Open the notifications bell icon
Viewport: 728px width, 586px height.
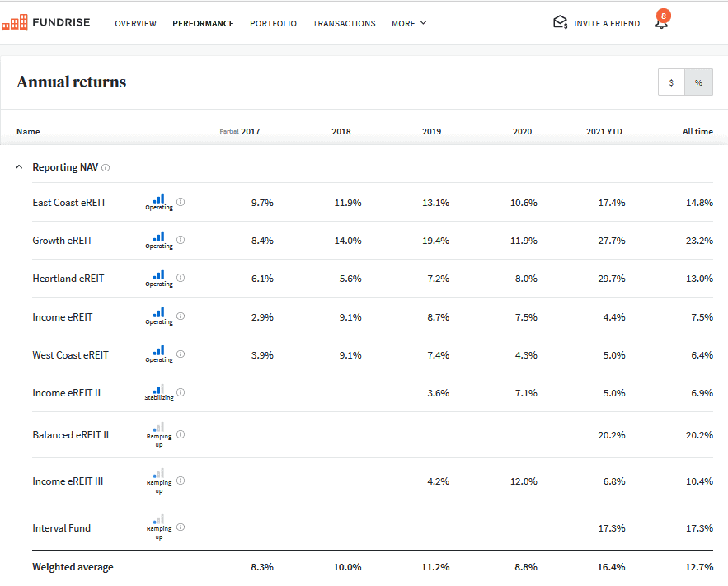tap(661, 24)
